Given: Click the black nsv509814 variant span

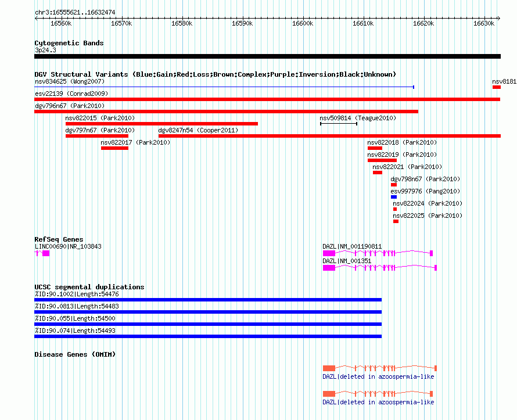Looking at the screenshot, I should coord(339,124).
